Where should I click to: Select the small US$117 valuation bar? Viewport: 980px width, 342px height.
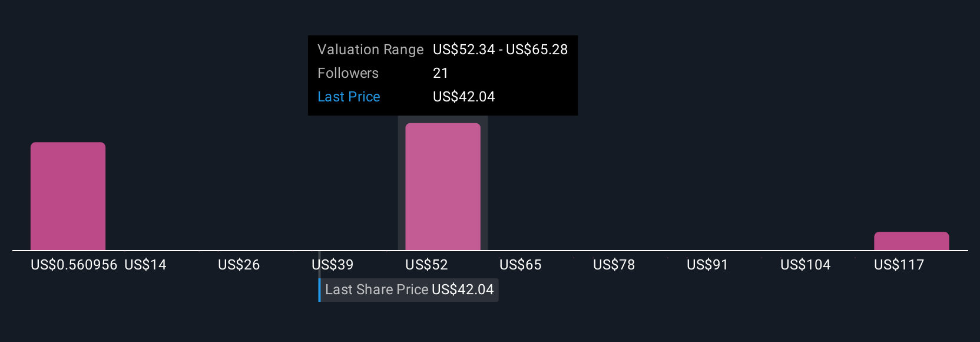(911, 241)
